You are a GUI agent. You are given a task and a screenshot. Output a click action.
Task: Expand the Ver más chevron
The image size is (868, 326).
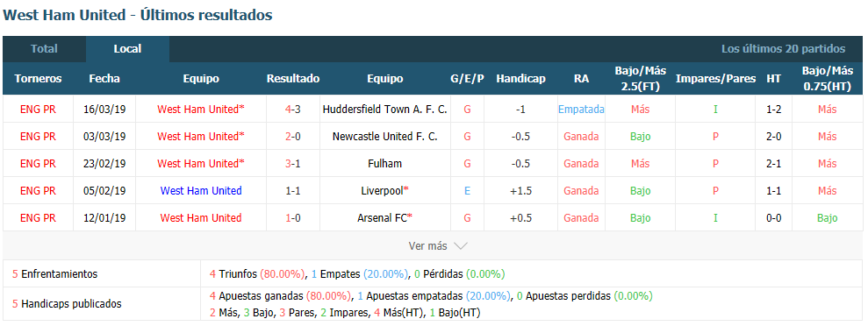(x=462, y=246)
